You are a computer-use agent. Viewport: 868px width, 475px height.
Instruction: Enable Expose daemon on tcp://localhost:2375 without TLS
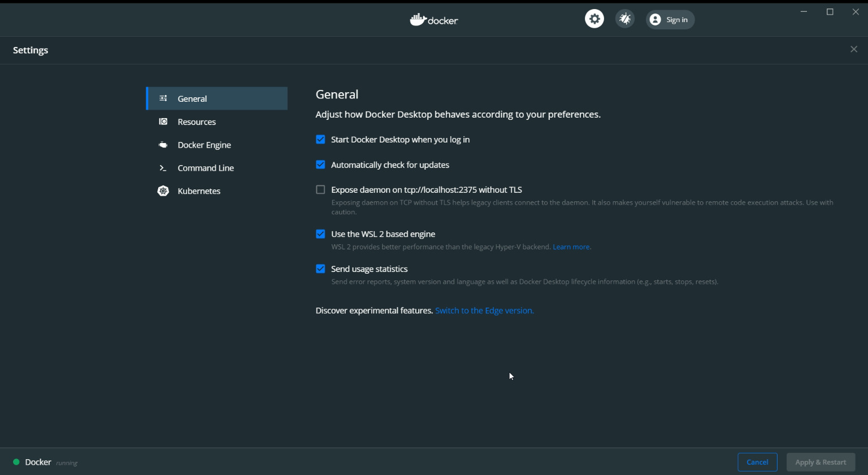(320, 189)
